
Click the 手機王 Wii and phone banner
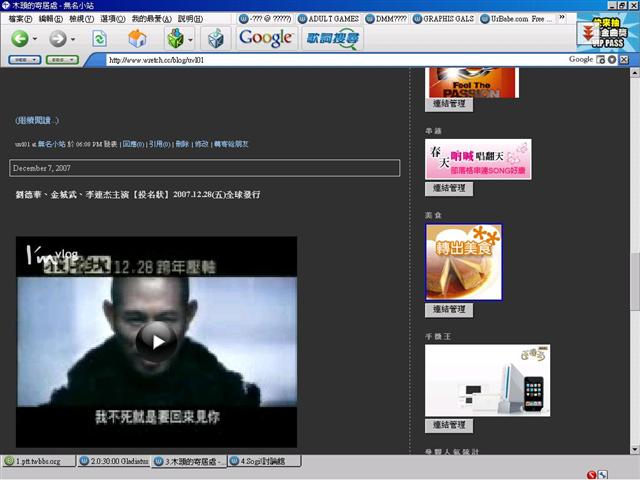pos(487,380)
